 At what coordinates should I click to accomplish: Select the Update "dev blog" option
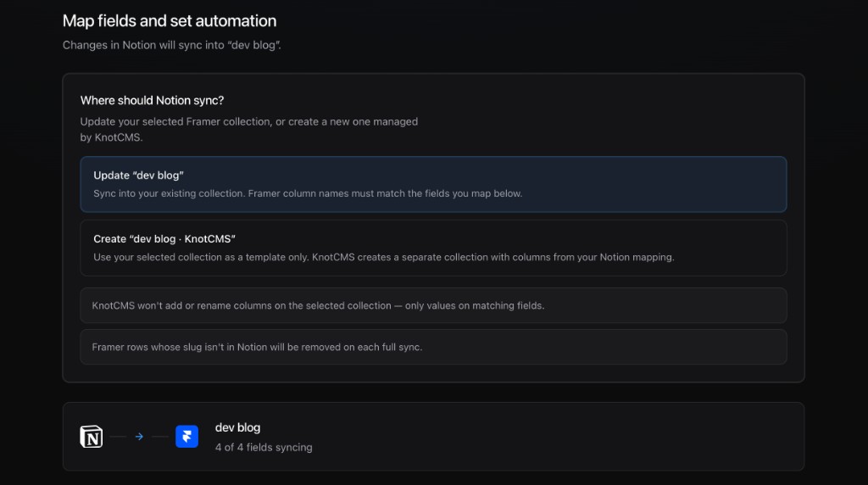(433, 184)
